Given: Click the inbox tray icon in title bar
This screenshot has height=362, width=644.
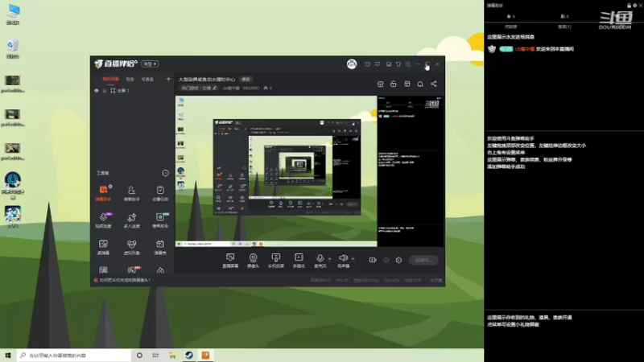Looking at the screenshot, I should point(389,64).
